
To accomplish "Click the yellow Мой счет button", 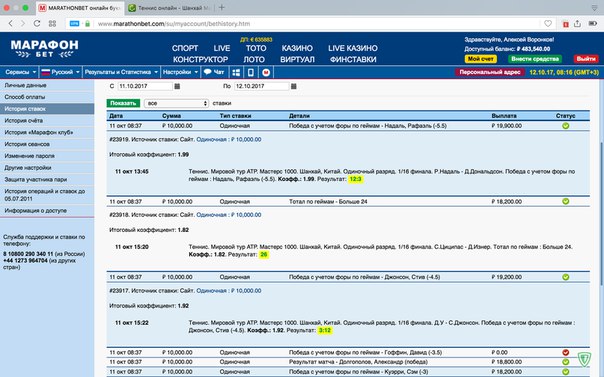I will pyautogui.click(x=480, y=59).
